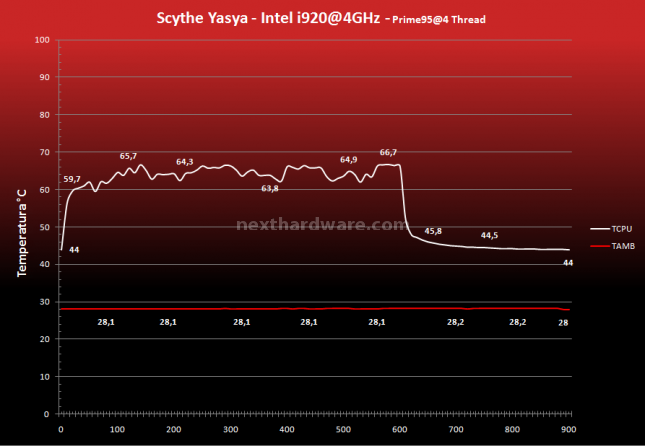
Task: Click the red TAMB legend line sample
Action: coord(600,246)
